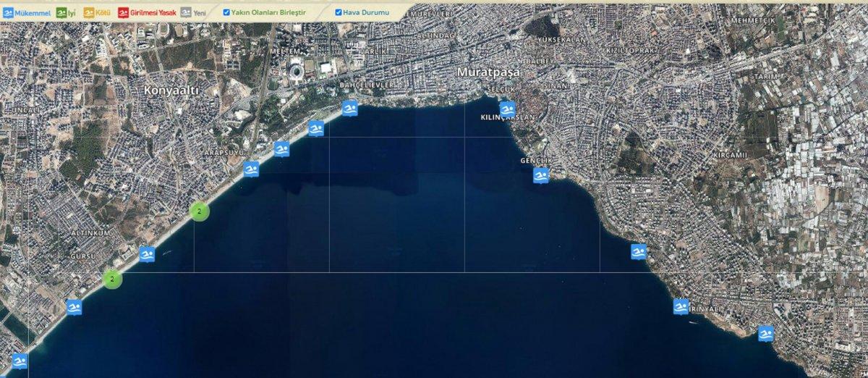This screenshot has width=868, height=378.
Task: Open the beach marker below Gençlik label
Action: click(541, 175)
